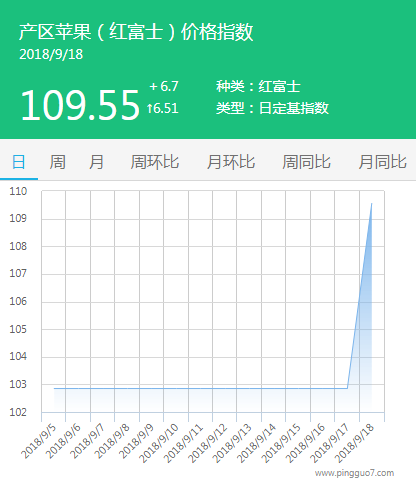Viewport: 416px width, 482px height.
Task: Click the x-axis label 2018/9/8
Action: [x=112, y=441]
